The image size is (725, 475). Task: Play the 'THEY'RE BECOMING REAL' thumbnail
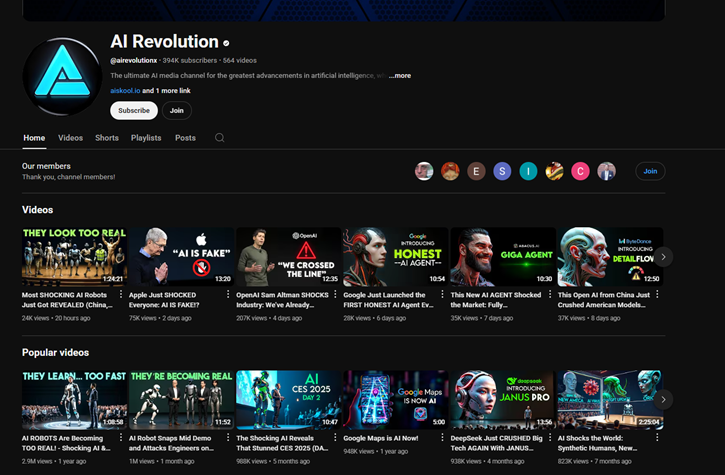pos(181,400)
